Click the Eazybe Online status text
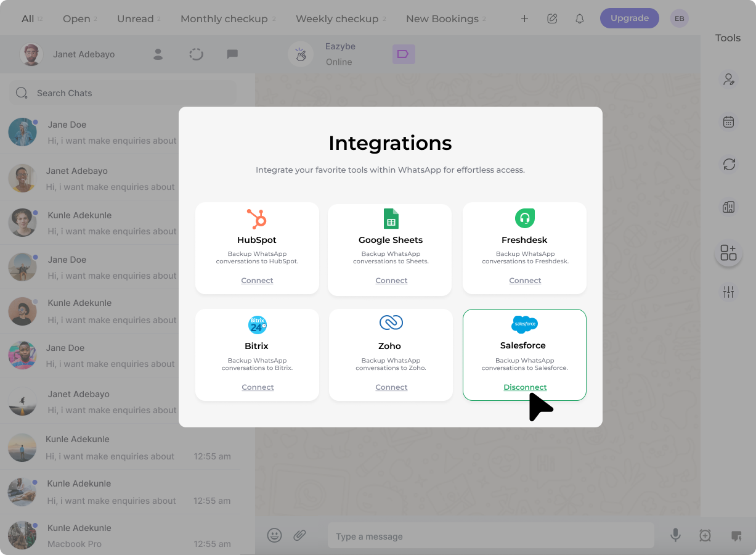 click(339, 62)
